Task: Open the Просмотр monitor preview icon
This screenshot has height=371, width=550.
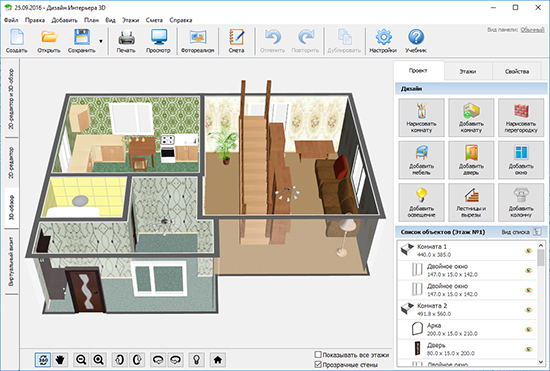Action: (x=158, y=41)
